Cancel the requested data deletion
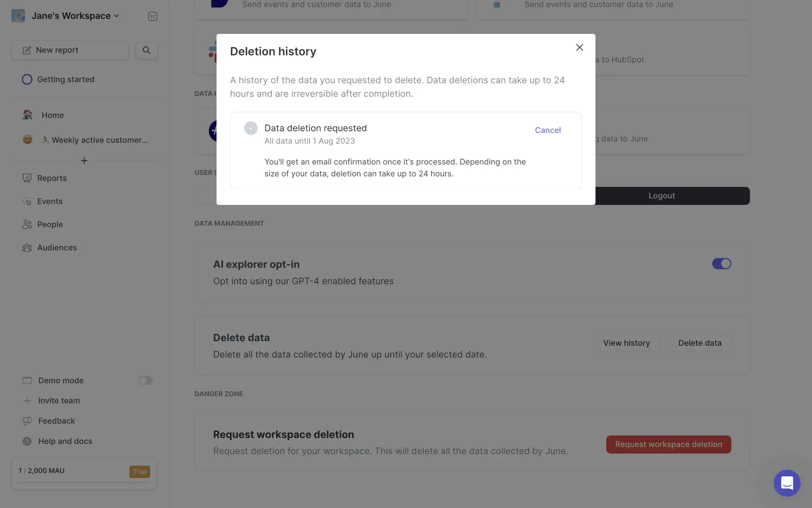812x508 pixels. point(548,130)
